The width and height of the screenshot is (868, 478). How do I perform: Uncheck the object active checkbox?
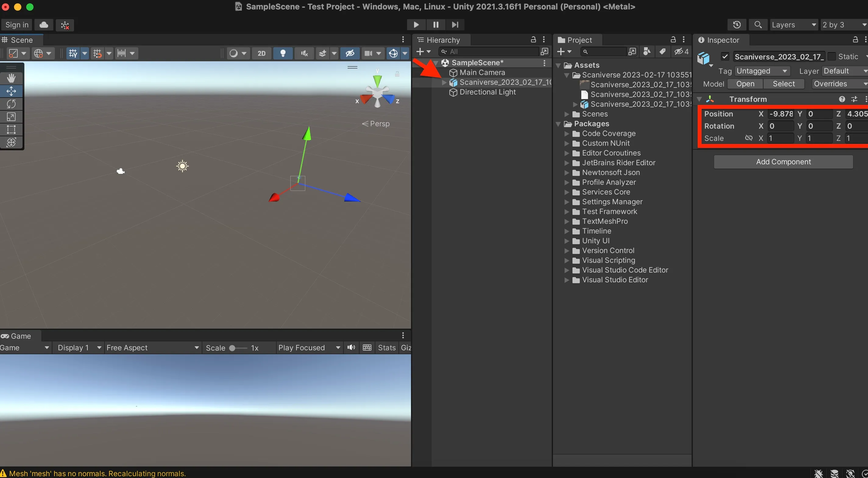(725, 57)
